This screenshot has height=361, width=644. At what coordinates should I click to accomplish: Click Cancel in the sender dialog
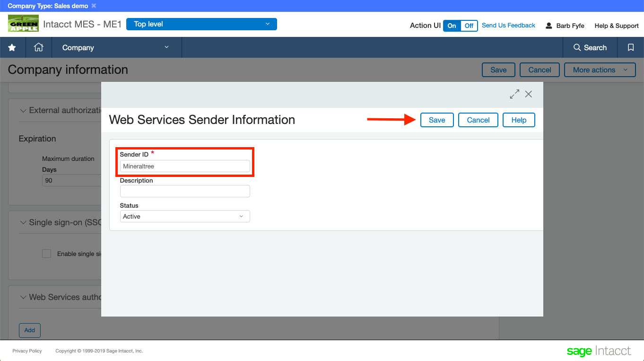(x=478, y=120)
